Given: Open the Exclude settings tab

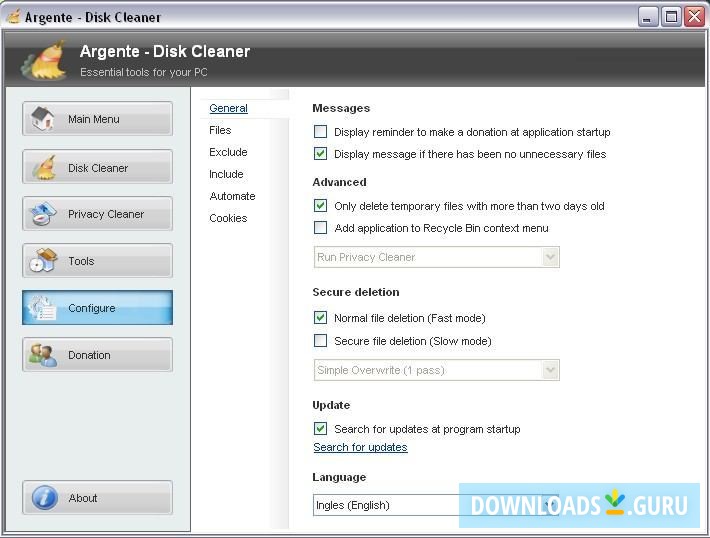Looking at the screenshot, I should point(228,152).
